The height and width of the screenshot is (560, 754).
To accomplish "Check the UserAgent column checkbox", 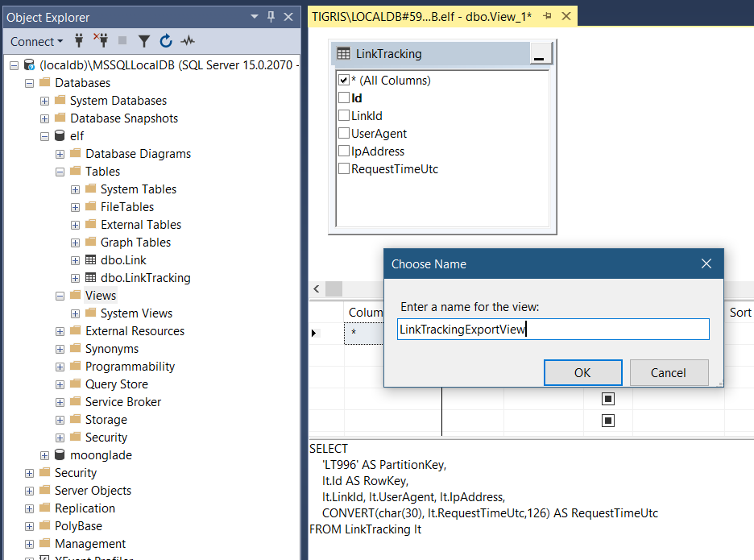I will click(344, 133).
